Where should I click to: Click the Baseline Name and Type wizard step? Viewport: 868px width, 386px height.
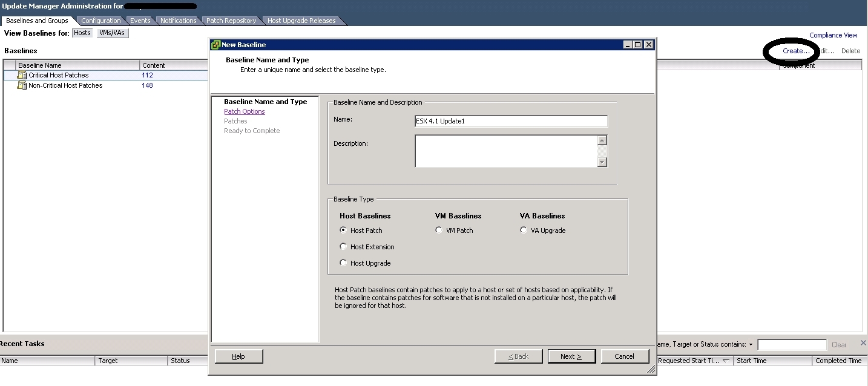(x=265, y=102)
